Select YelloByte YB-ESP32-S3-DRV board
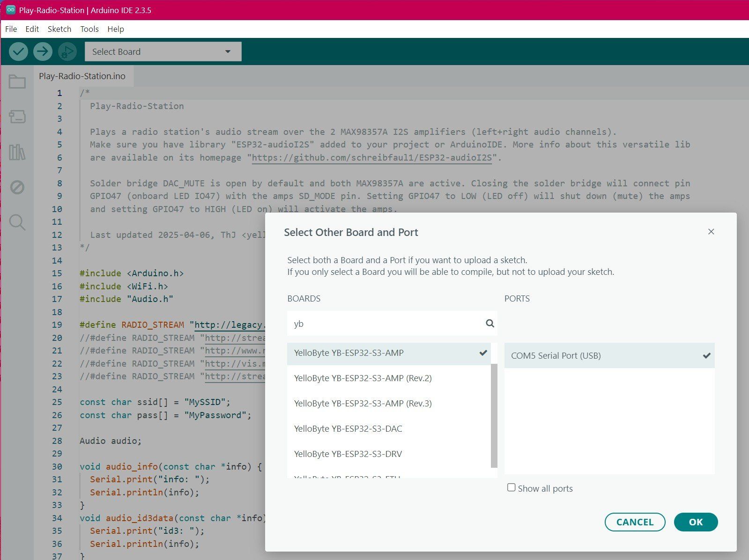Screen dimensions: 749x560 389,454
